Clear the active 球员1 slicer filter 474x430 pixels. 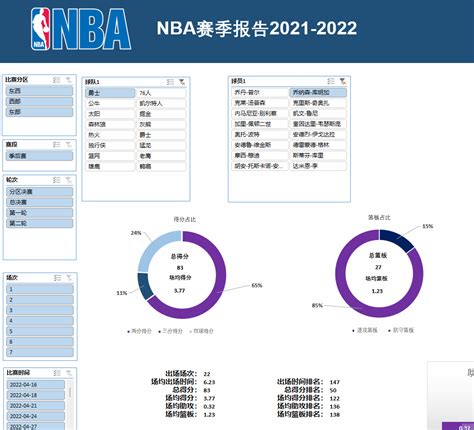click(342, 81)
